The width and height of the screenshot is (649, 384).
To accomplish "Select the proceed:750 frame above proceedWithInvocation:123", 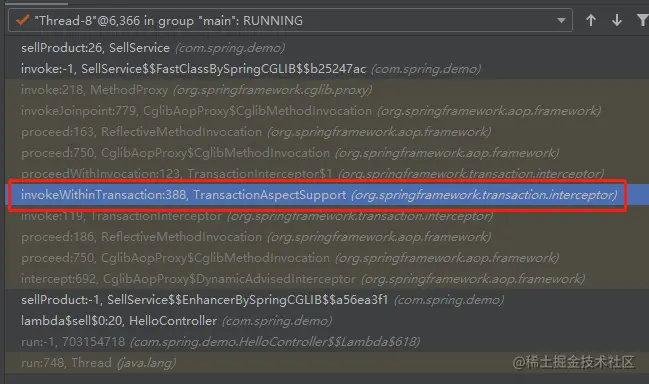I will 327,153.
